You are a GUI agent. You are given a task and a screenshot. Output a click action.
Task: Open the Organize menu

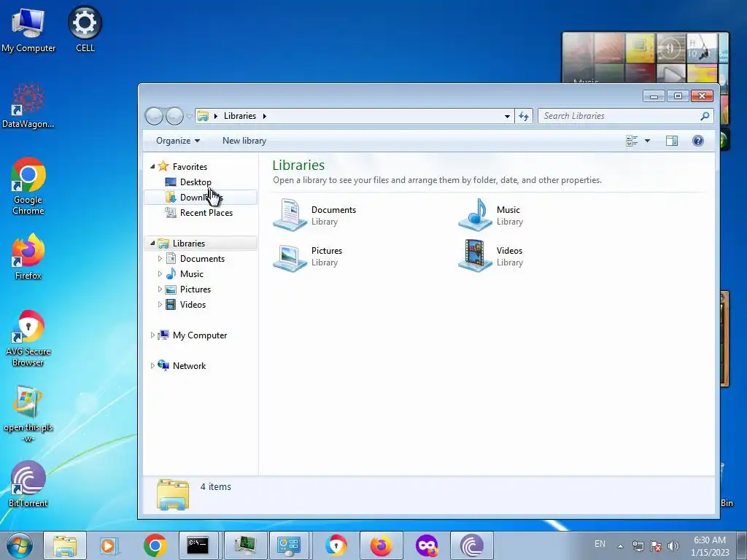point(178,141)
